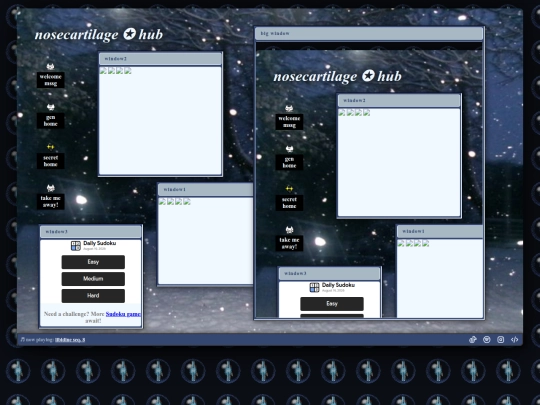Click the yellow icon above secret home on outer page
This screenshot has height=405, width=540.
click(50, 147)
